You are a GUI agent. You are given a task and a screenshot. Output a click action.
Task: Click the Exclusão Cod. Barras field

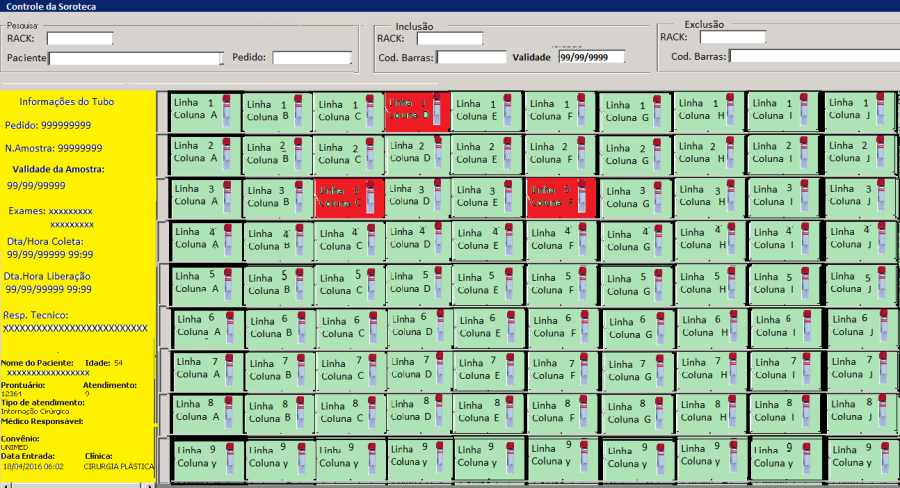click(x=814, y=56)
